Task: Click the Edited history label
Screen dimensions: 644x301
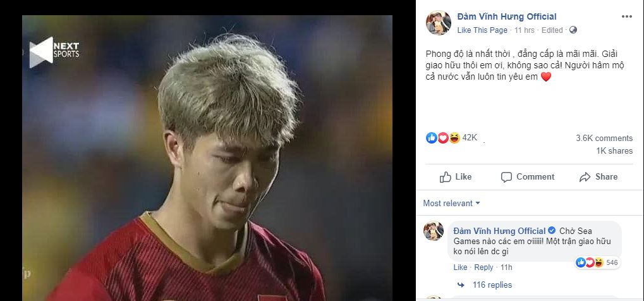Action: (552, 30)
